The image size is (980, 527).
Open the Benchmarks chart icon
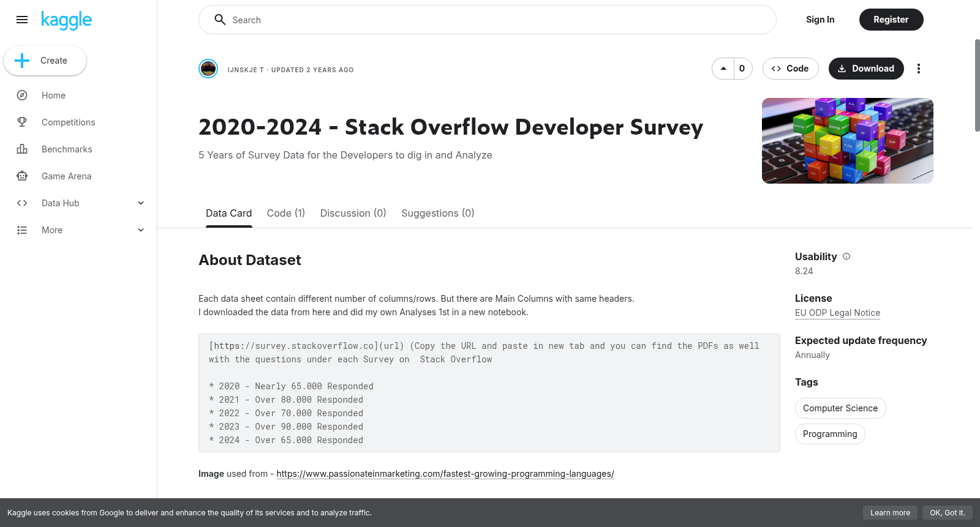pos(22,149)
